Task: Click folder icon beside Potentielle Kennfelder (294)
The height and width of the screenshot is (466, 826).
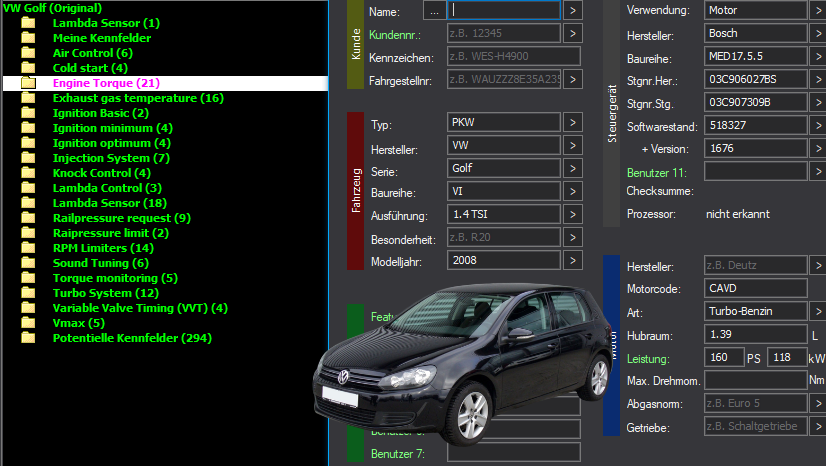Action: point(28,338)
